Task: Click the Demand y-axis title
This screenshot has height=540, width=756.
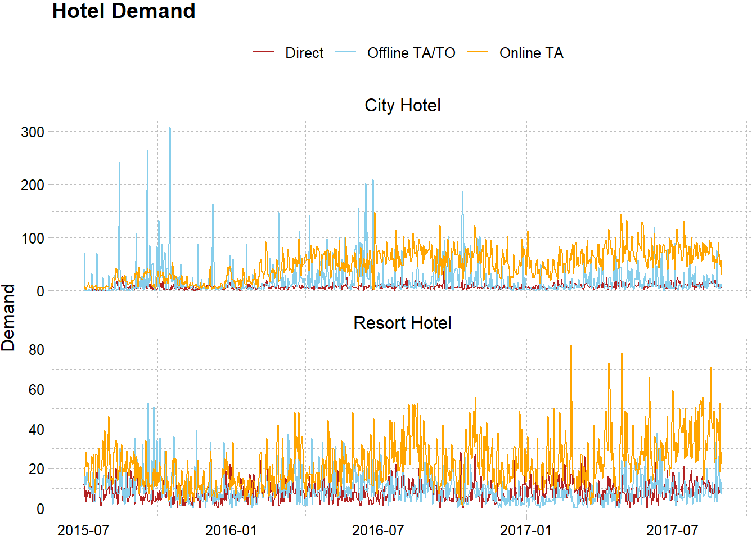Action: (8, 318)
